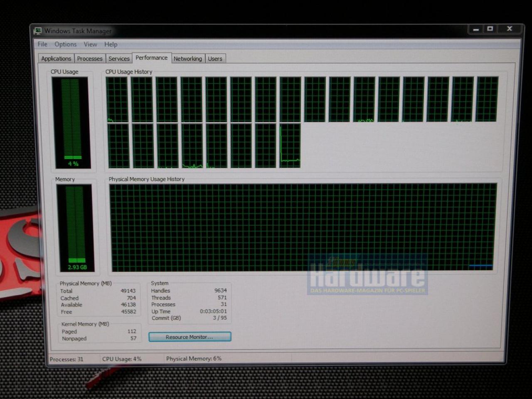Click the last second-row CPU graph with spike
Viewport: 532px width, 399px height.
(x=290, y=145)
